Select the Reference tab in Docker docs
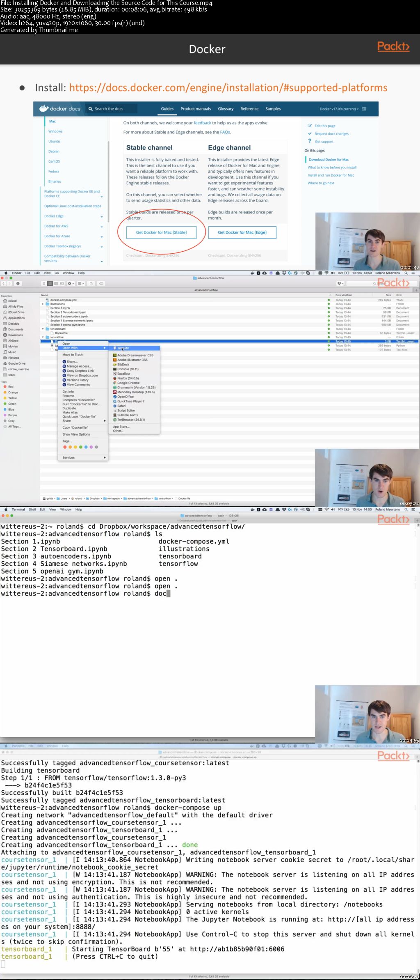 (249, 109)
